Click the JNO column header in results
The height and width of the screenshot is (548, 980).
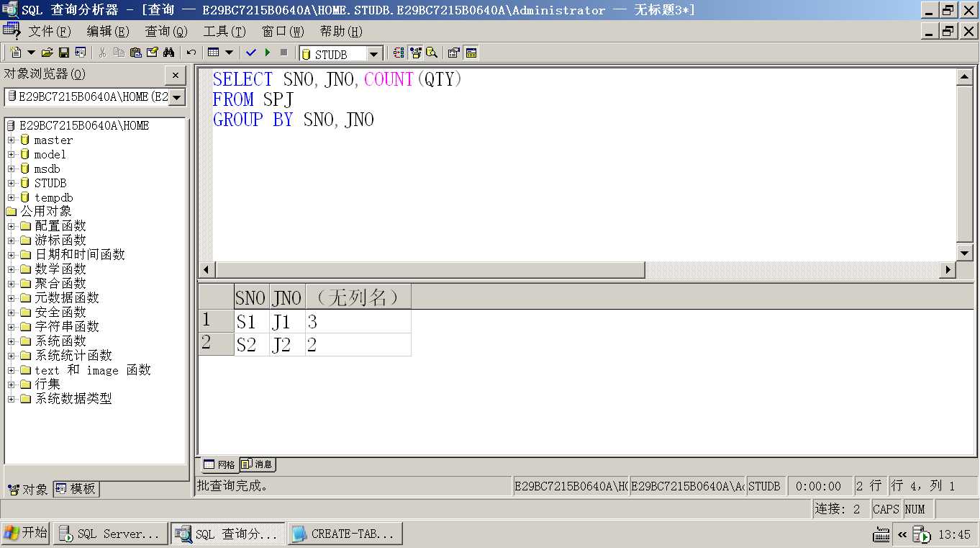tap(287, 297)
